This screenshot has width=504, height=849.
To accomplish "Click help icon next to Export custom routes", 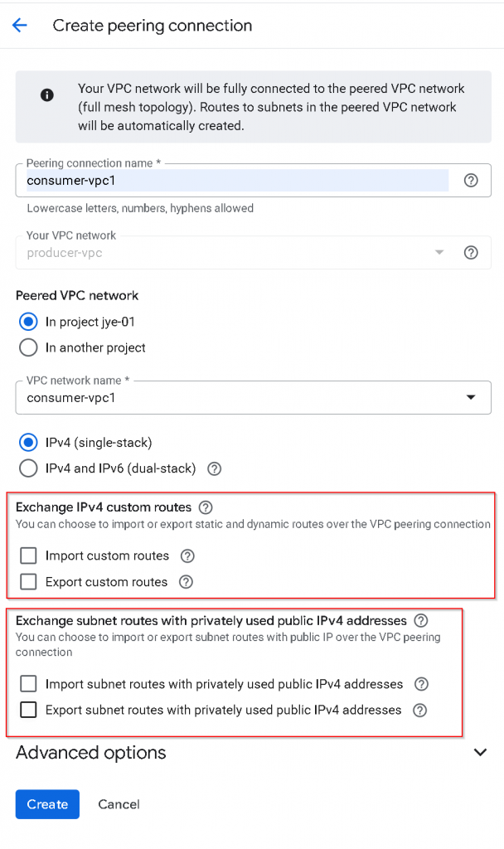I will [186, 582].
